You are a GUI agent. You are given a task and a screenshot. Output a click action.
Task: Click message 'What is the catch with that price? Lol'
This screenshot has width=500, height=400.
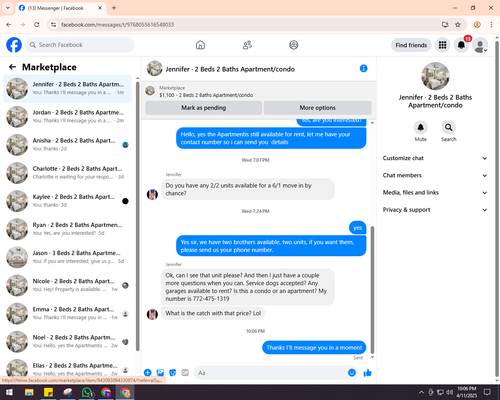coord(213,313)
